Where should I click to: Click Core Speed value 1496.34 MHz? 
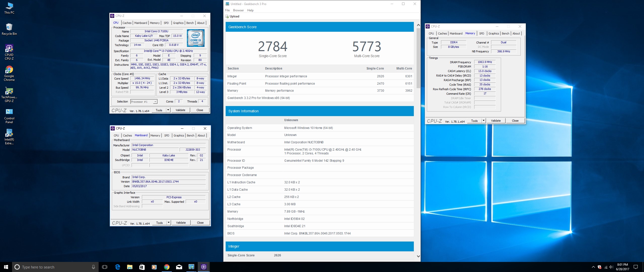pos(142,78)
